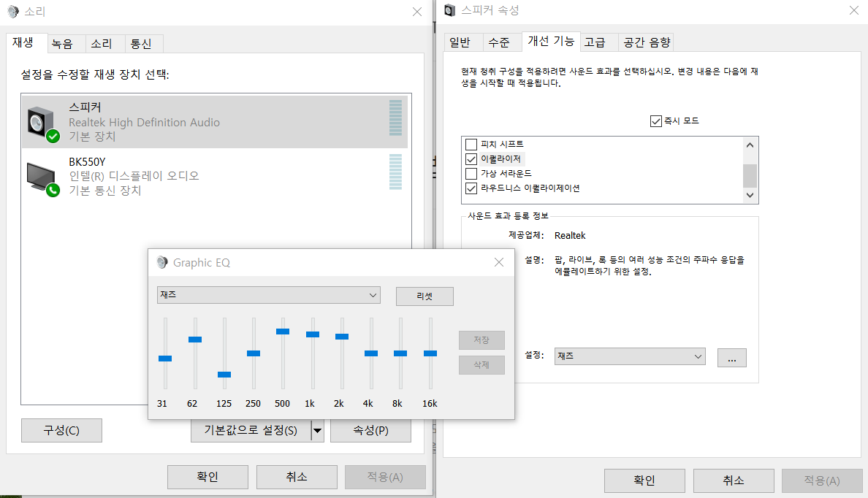Click the 16k EQ slider handle
This screenshot has width=868, height=498.
tap(430, 353)
